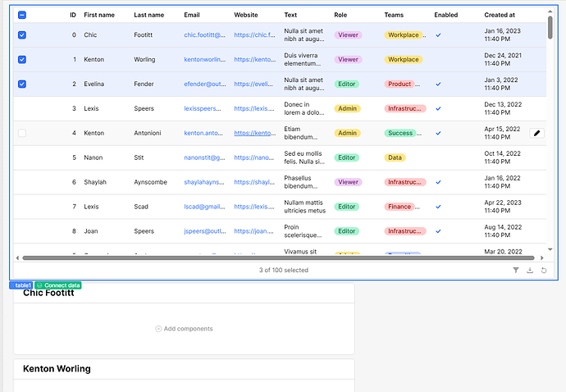Click the vertical scrollbar thumb of table
The width and height of the screenshot is (566, 392).
pos(550,27)
